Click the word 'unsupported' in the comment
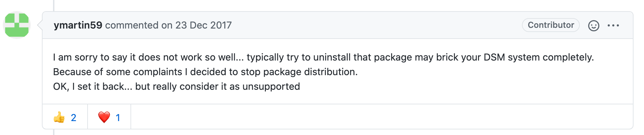Viewport: 644px width, 135px height. [x=271, y=86]
